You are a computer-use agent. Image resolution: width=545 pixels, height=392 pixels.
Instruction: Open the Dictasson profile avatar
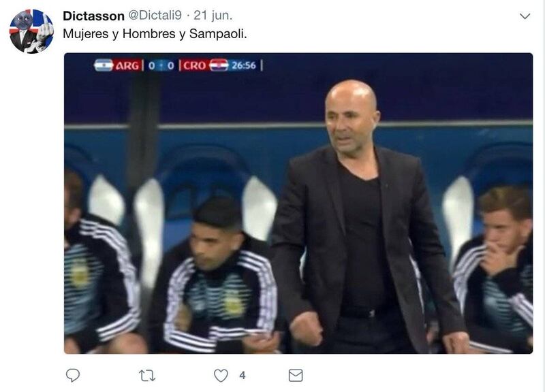tap(31, 31)
